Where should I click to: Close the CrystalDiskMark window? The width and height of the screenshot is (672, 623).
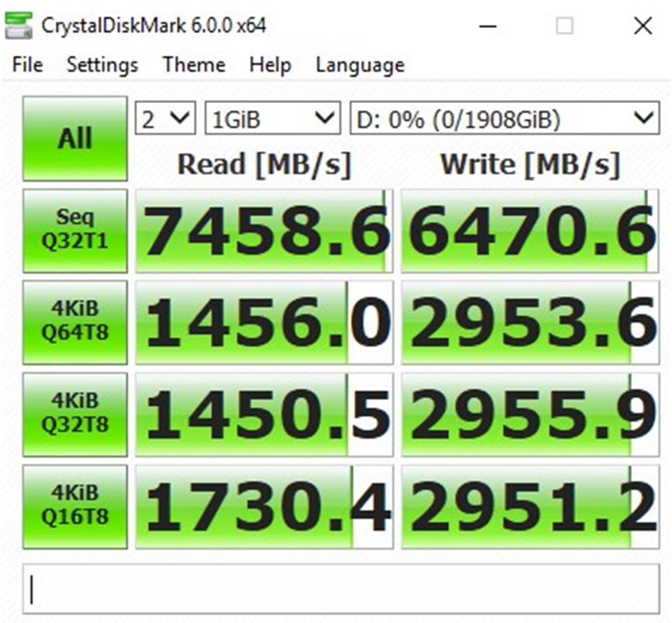(x=643, y=26)
